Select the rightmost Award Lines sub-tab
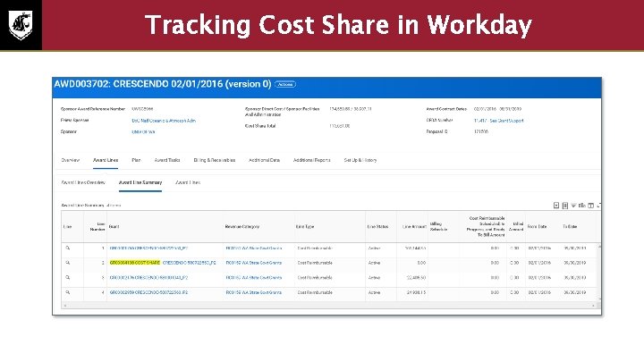644x362 pixels. [188, 182]
